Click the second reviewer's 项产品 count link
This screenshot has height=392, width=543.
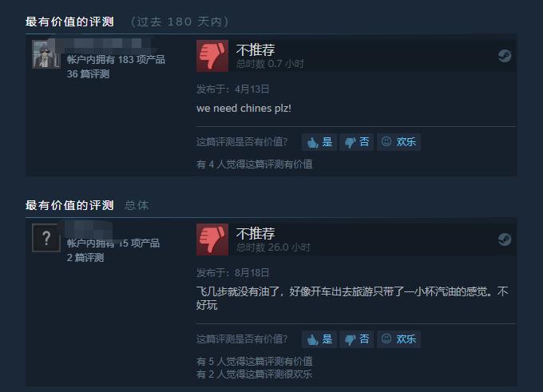113,243
